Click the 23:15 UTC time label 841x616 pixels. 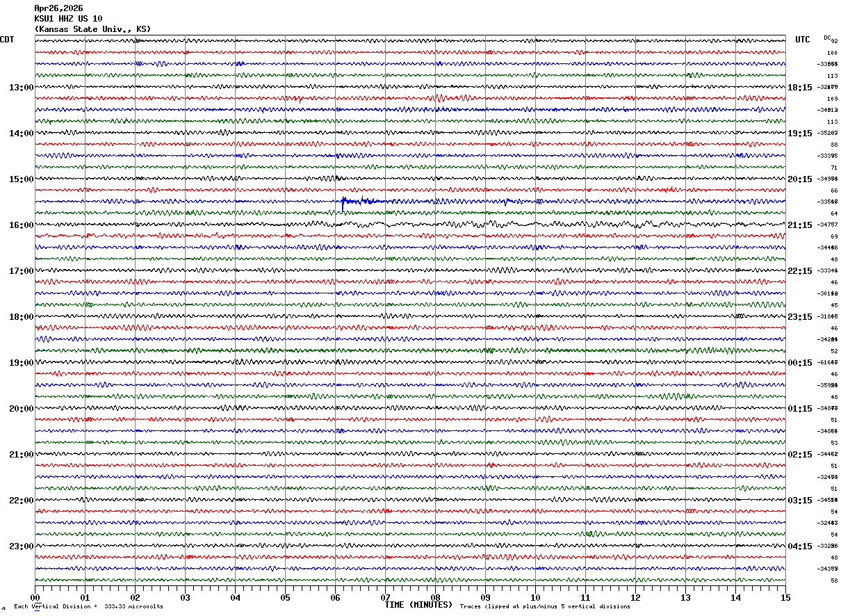(x=800, y=317)
